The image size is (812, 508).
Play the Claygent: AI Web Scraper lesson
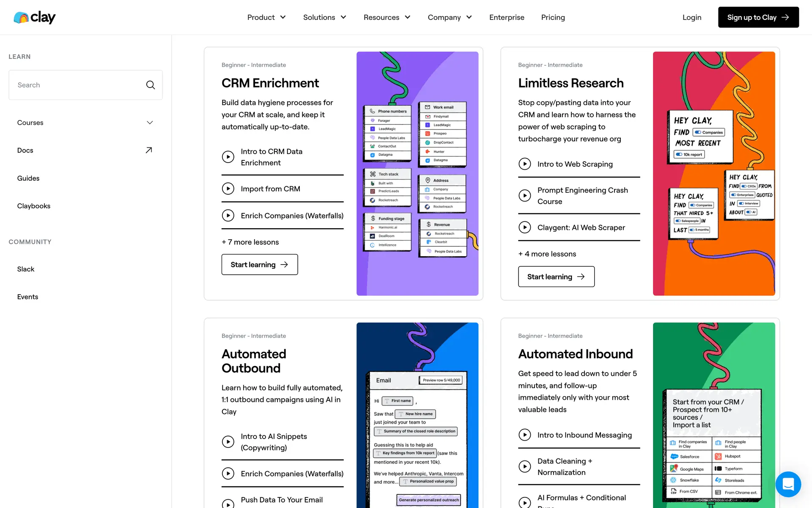524,227
